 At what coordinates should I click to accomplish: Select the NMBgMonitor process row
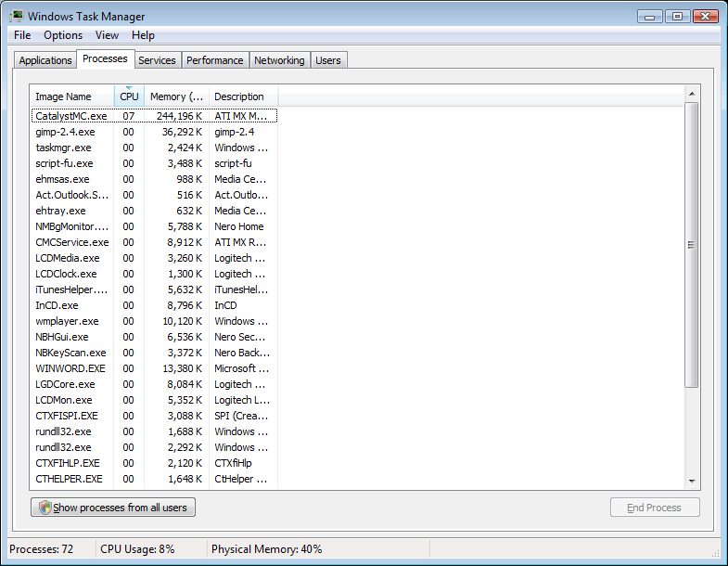pyautogui.click(x=154, y=226)
